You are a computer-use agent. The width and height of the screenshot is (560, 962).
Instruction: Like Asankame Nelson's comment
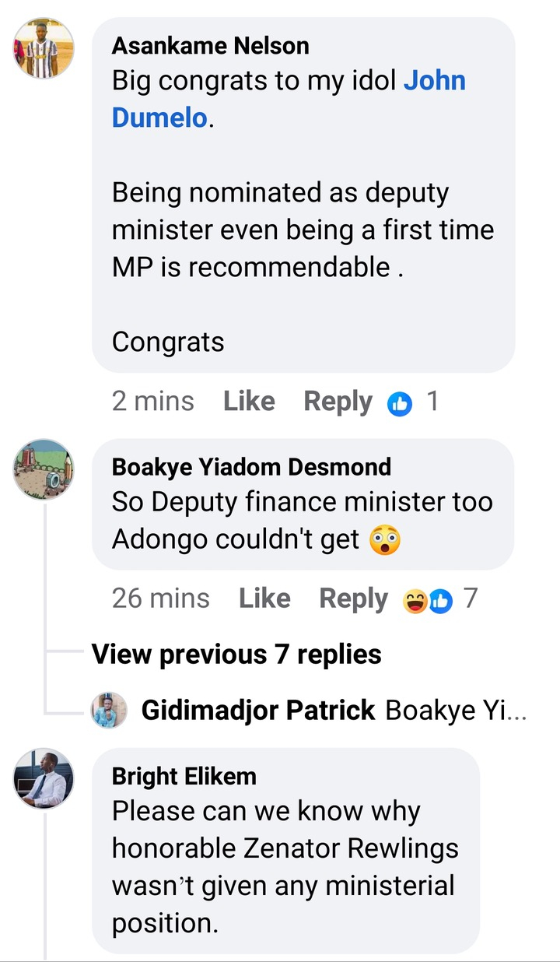249,402
